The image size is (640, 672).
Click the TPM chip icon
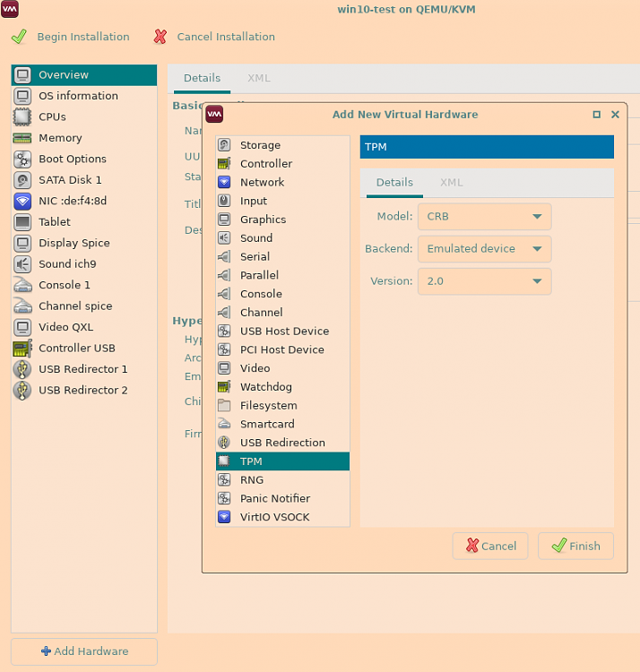point(224,461)
